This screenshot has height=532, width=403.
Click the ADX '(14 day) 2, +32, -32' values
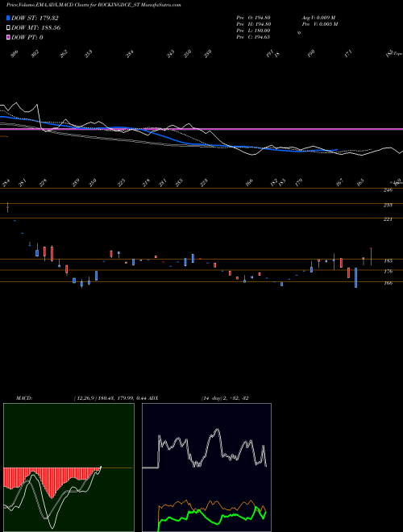pyautogui.click(x=225, y=398)
